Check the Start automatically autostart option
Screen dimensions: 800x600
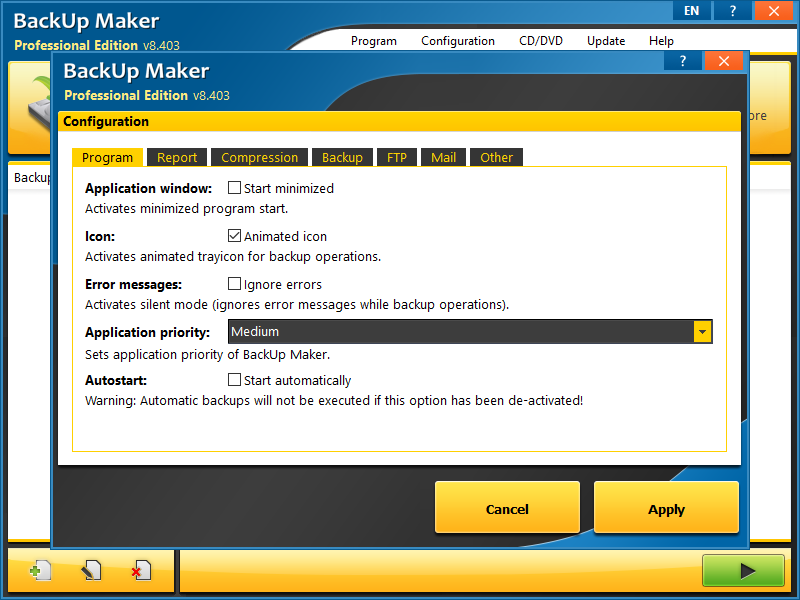234,380
